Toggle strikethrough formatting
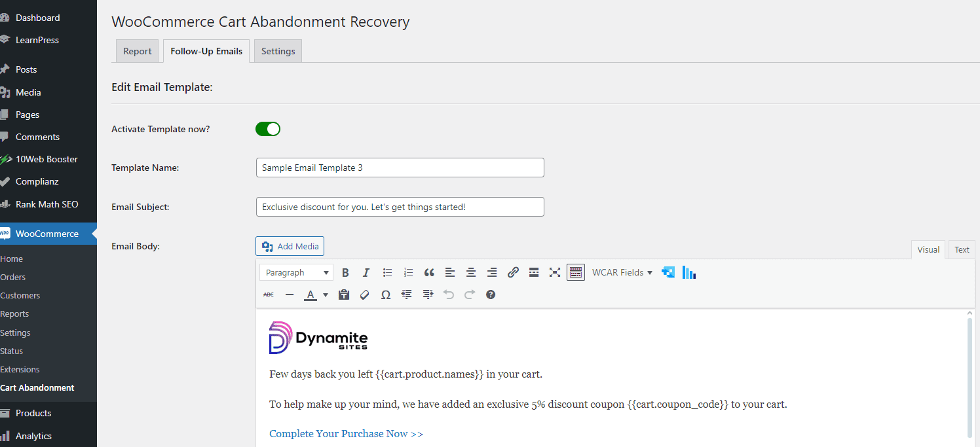Viewport: 980px width, 447px height. 269,295
